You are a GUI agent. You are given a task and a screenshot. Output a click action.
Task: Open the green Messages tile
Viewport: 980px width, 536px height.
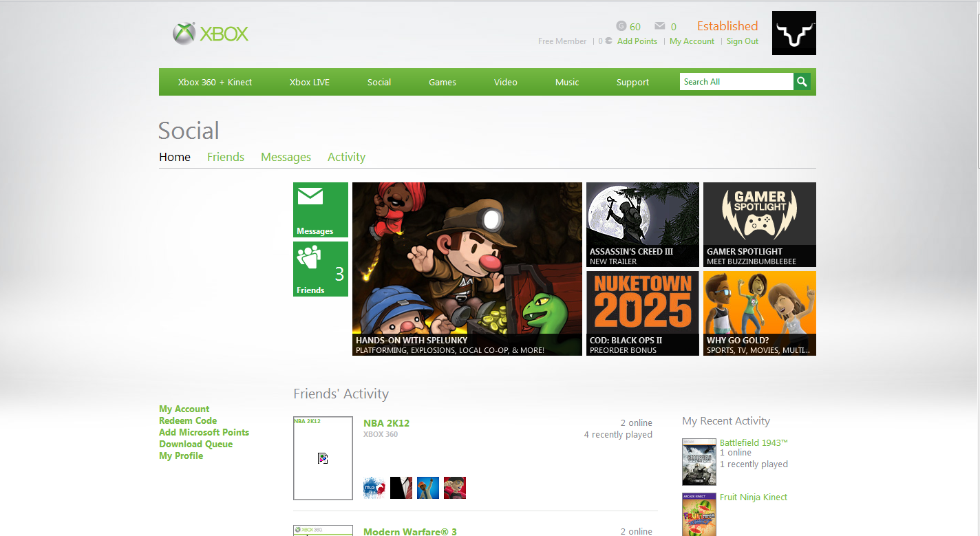321,210
